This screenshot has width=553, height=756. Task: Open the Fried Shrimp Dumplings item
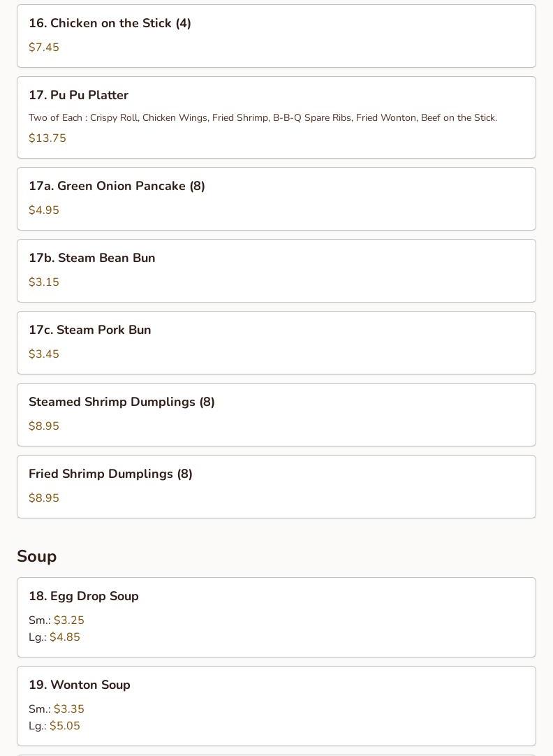pyautogui.click(x=276, y=486)
